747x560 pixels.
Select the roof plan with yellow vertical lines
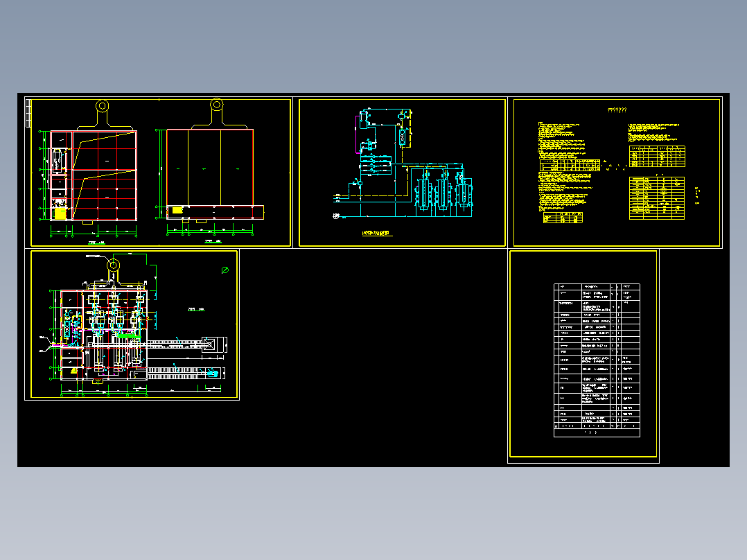point(215,174)
